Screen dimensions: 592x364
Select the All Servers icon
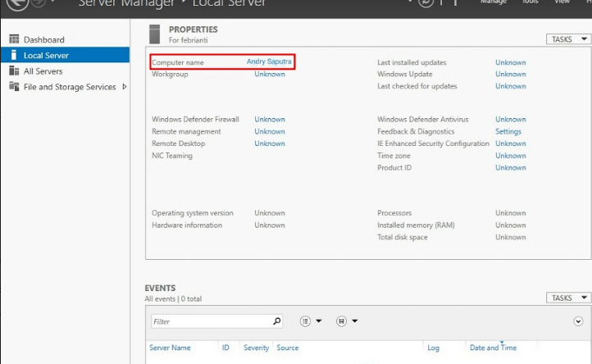[14, 71]
